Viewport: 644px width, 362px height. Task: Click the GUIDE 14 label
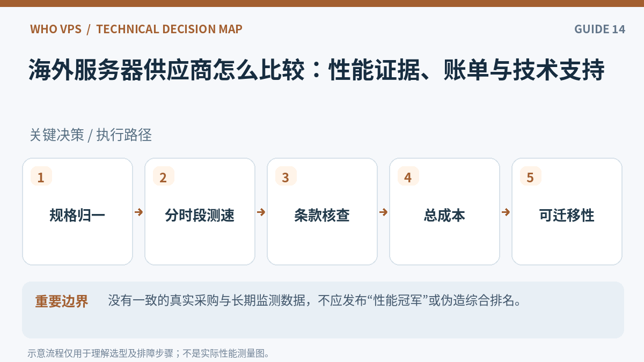tap(599, 29)
